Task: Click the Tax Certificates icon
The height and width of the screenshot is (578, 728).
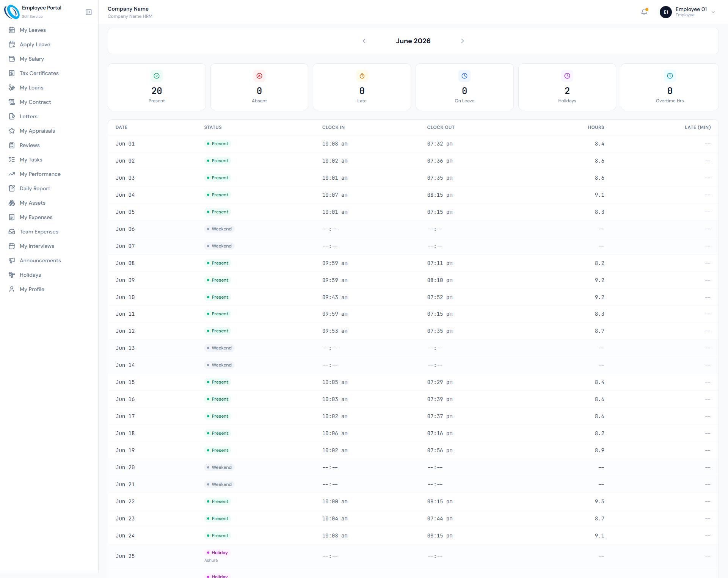Action: 12,73
